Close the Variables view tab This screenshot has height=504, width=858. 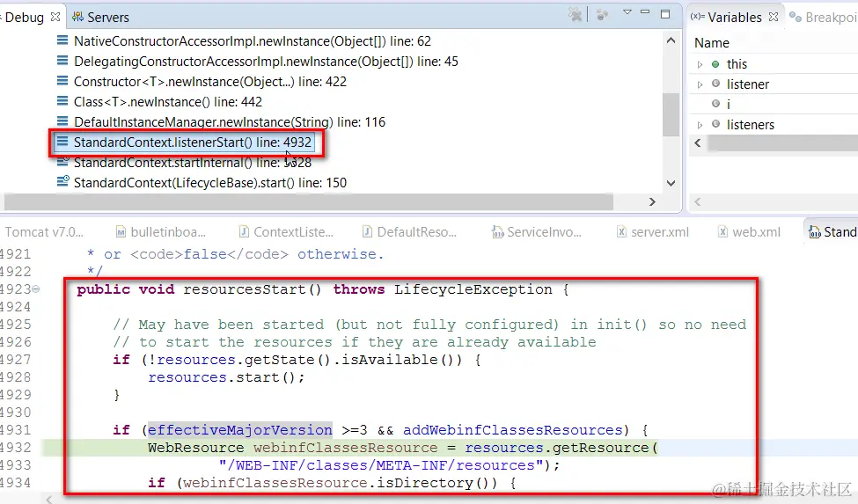click(774, 17)
